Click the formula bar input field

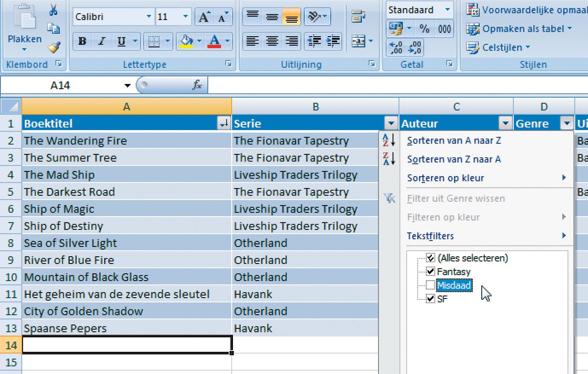coord(398,85)
